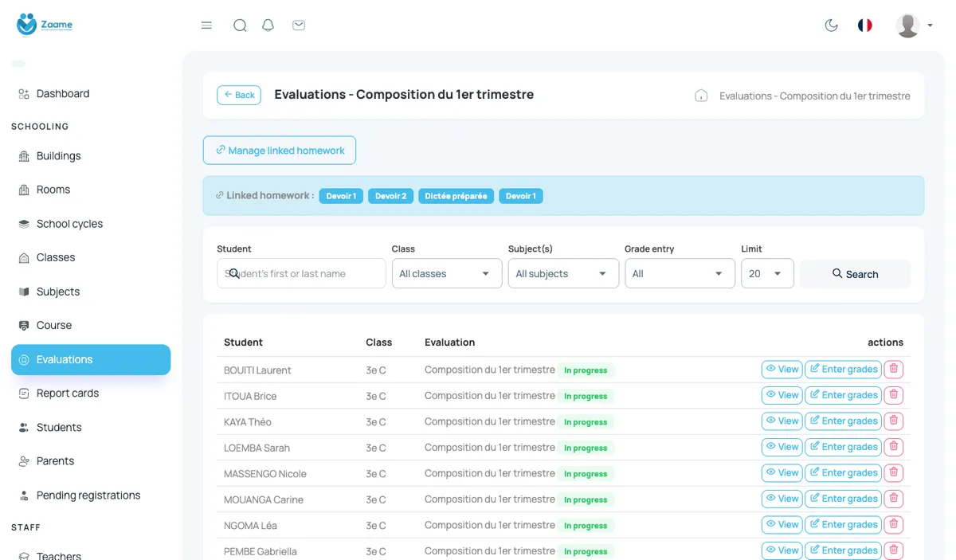Image resolution: width=956 pixels, height=560 pixels.
Task: Open the hamburger menu icon
Action: pos(206,25)
